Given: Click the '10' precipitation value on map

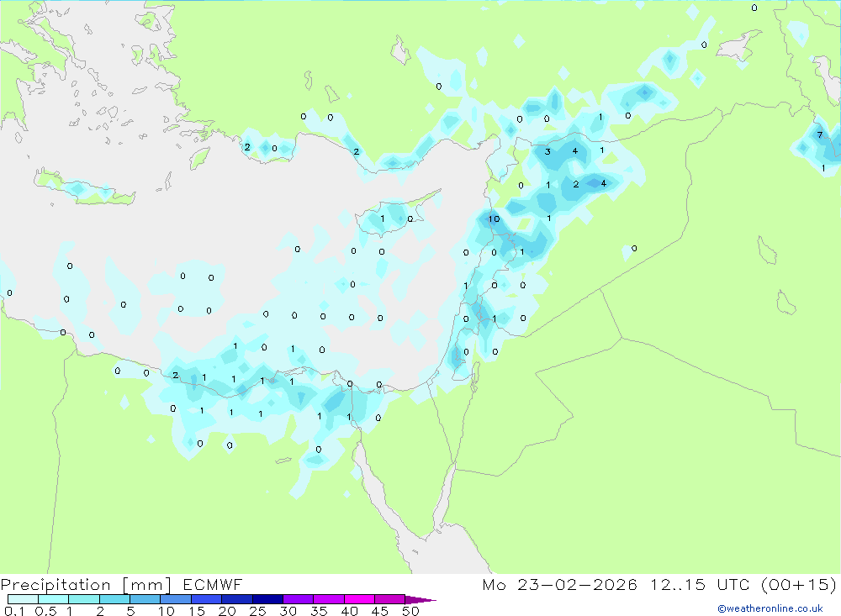Looking at the screenshot, I should 494,218.
